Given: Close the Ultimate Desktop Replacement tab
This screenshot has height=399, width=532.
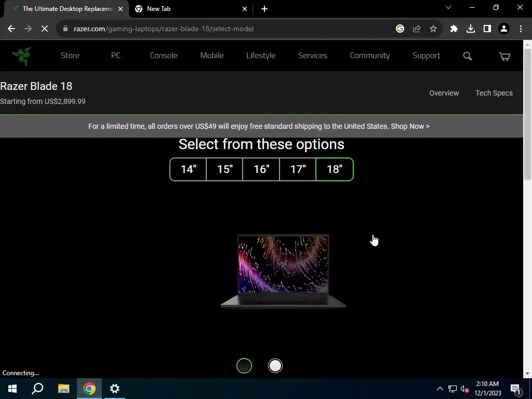Looking at the screenshot, I should pos(121,9).
